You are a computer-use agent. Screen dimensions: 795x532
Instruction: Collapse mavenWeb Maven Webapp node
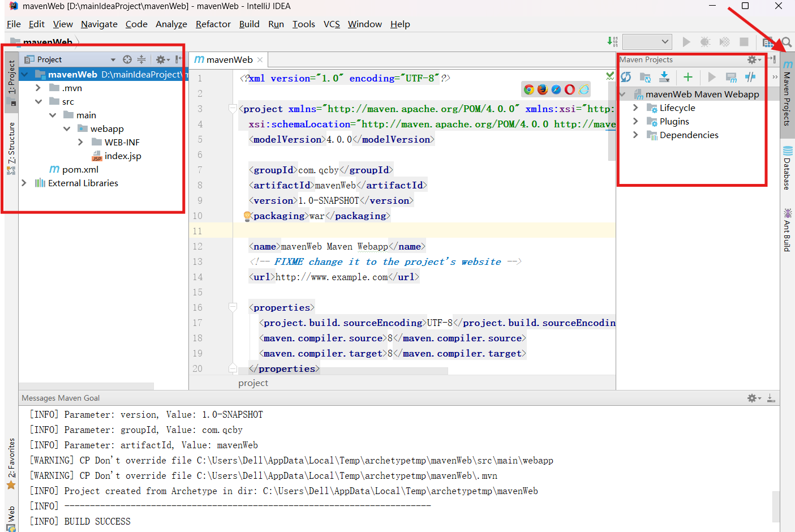(x=623, y=94)
